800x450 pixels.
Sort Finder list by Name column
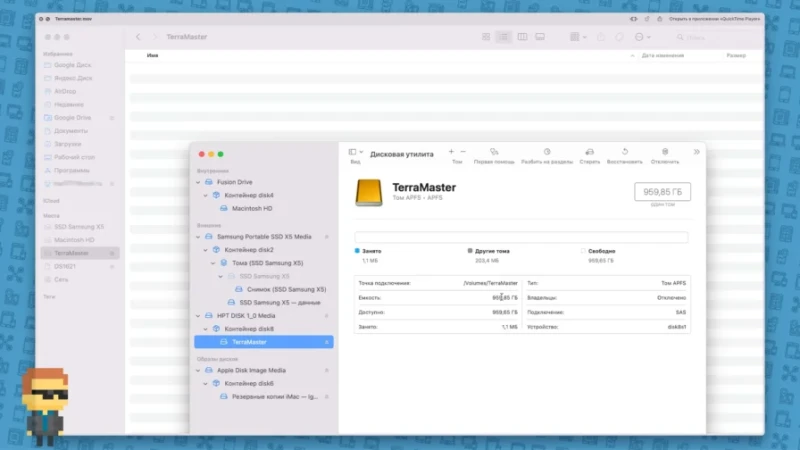[x=153, y=55]
